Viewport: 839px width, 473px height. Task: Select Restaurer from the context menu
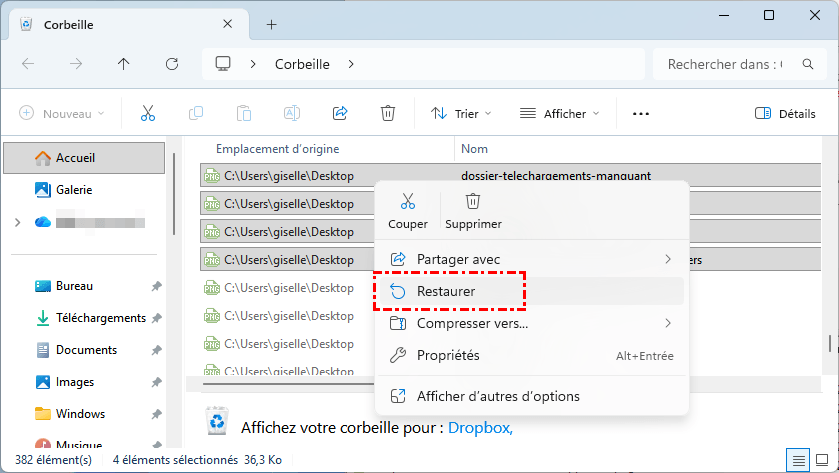(x=447, y=291)
